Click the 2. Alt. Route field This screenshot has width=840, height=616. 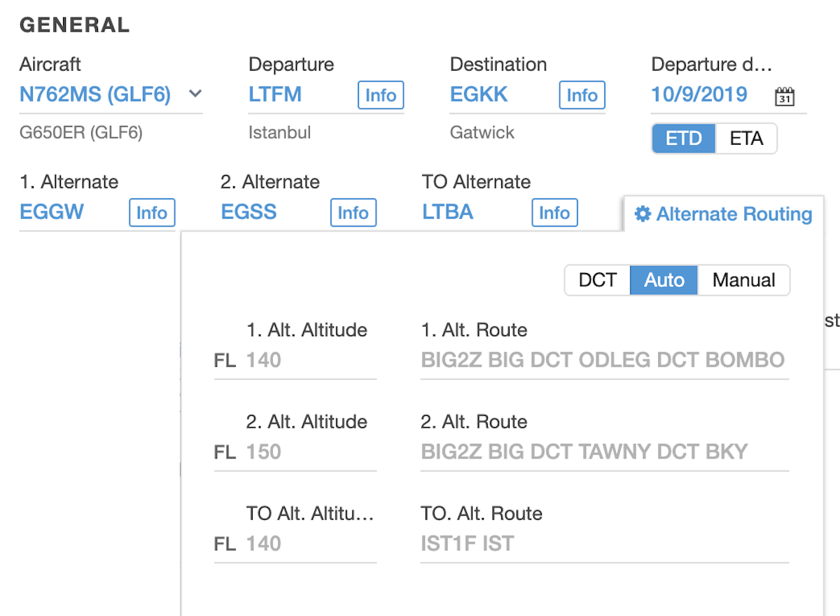tap(603, 452)
